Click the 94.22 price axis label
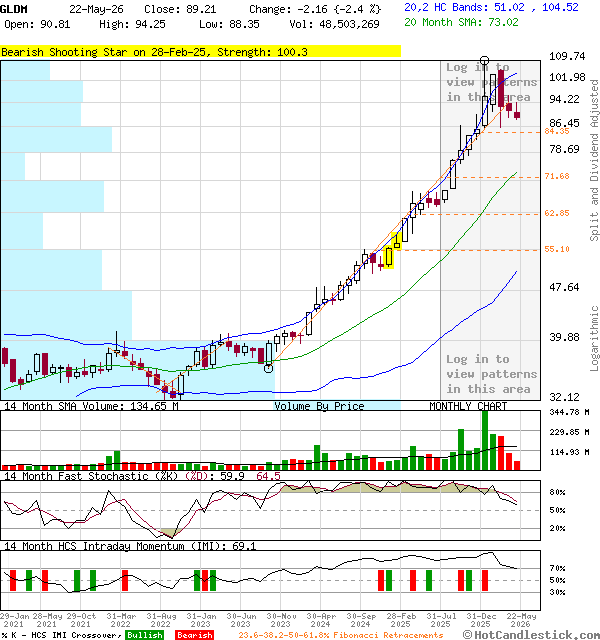Screen dimensions: 600x640 [x=564, y=99]
